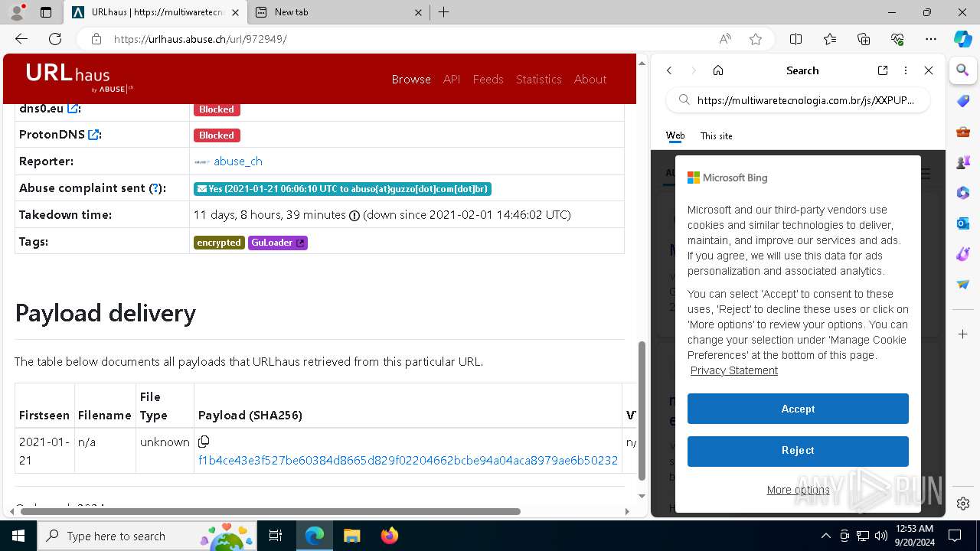
Task: Click URLhaus logo
Action: [x=80, y=78]
